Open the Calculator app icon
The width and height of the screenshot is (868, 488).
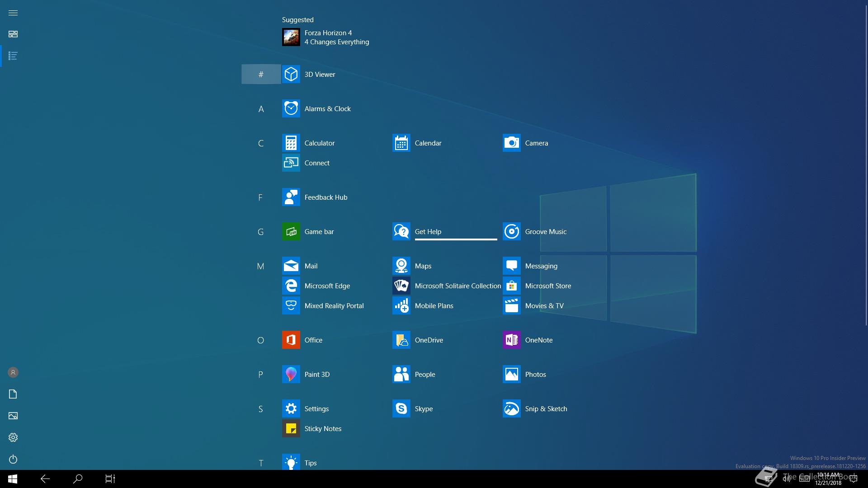point(291,143)
